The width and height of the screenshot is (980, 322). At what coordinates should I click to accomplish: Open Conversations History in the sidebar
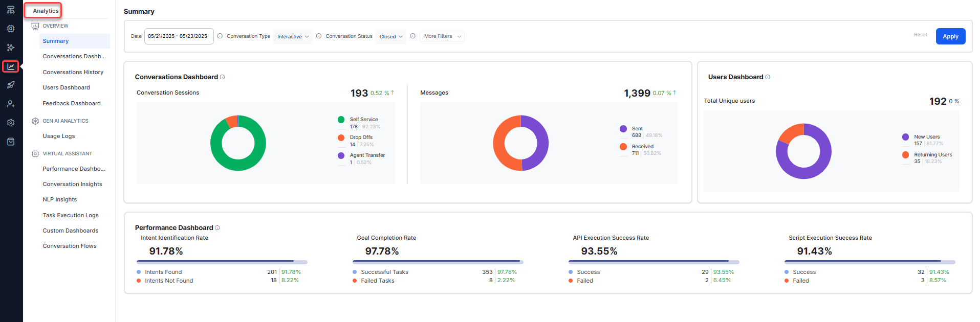73,73
